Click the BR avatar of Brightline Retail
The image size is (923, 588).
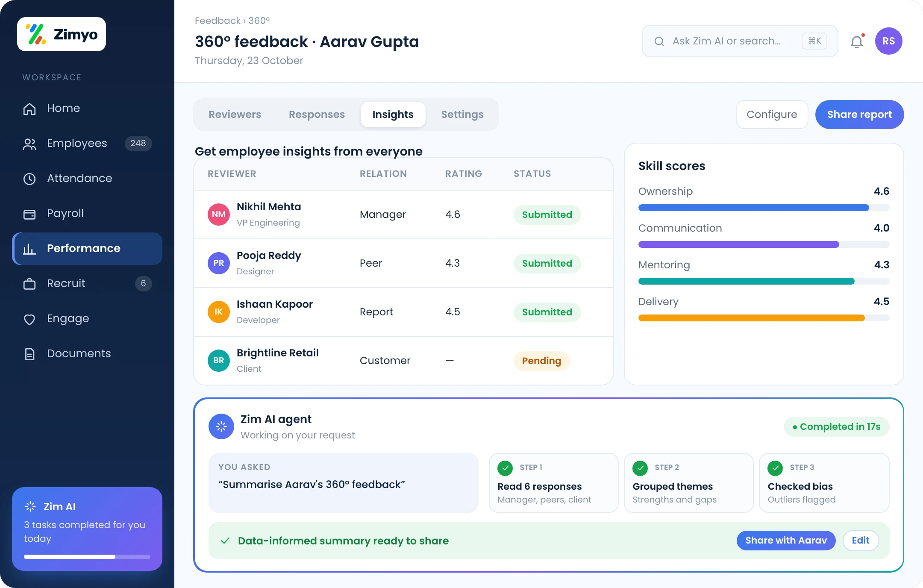click(x=219, y=361)
